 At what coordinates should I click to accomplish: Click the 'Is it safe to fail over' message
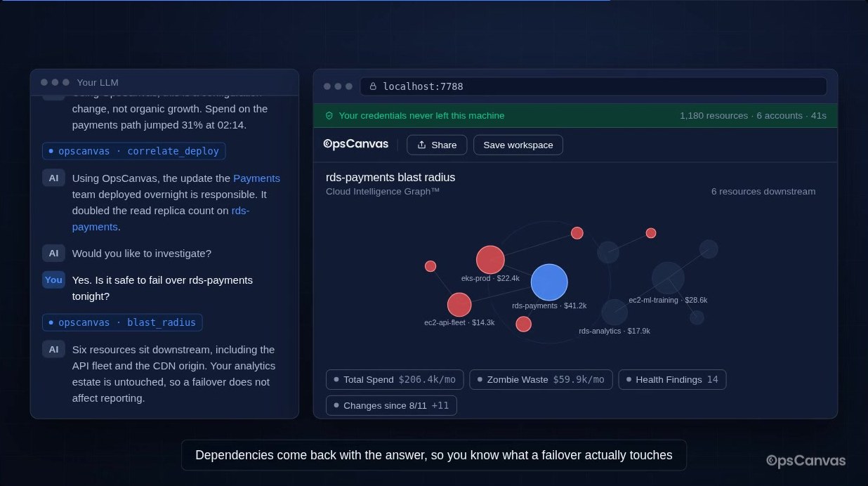point(162,288)
